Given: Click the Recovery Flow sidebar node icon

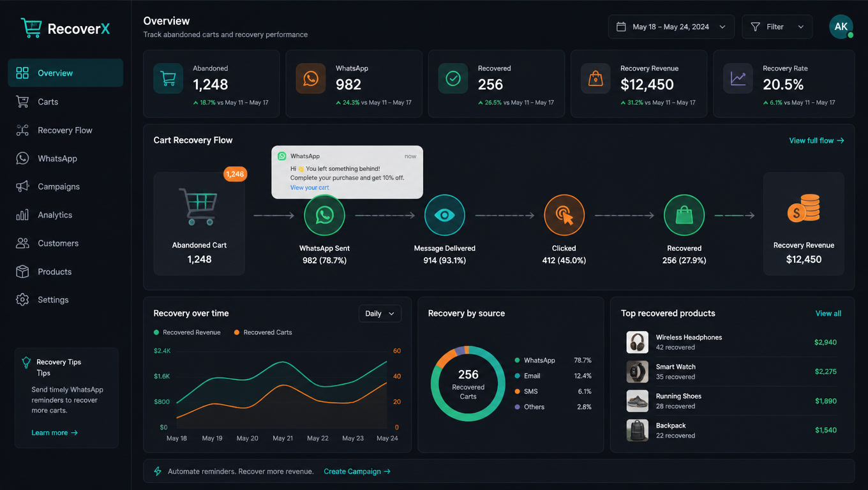Looking at the screenshot, I should coord(22,130).
